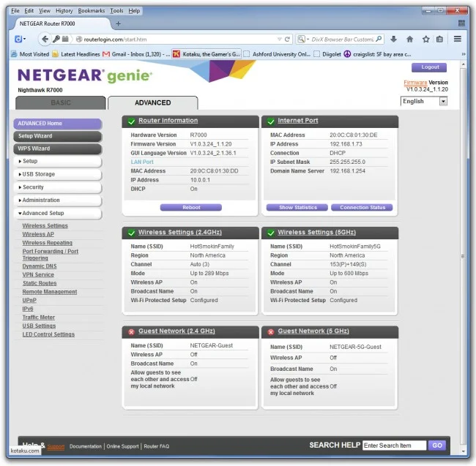Click green check on Wireless Settings 2.4GHz
This screenshot has height=466, width=476.
click(131, 233)
